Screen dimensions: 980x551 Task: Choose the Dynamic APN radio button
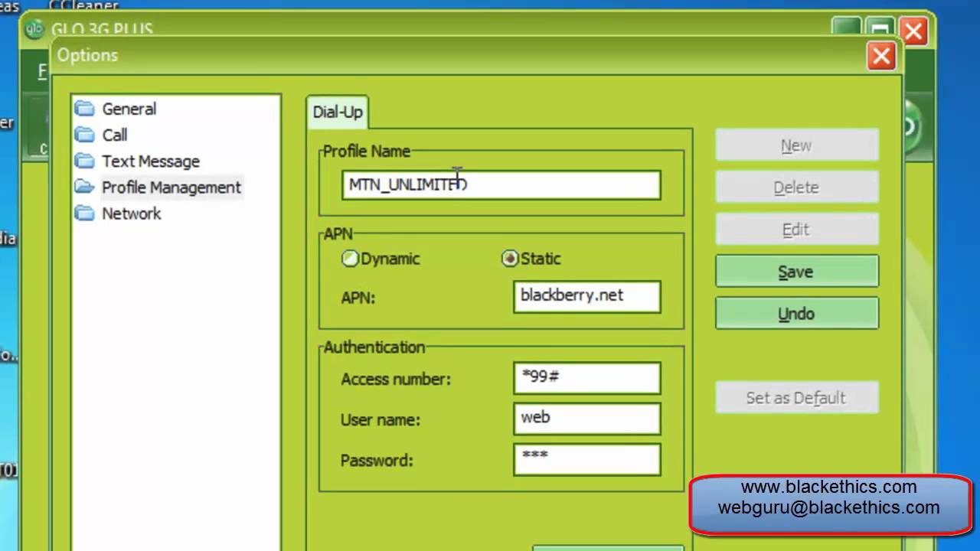pyautogui.click(x=350, y=259)
